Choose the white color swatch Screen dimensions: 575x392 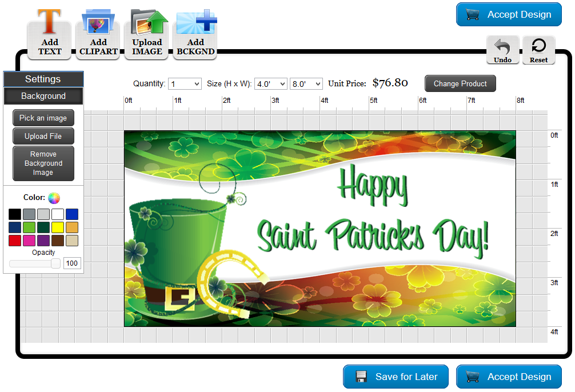58,214
